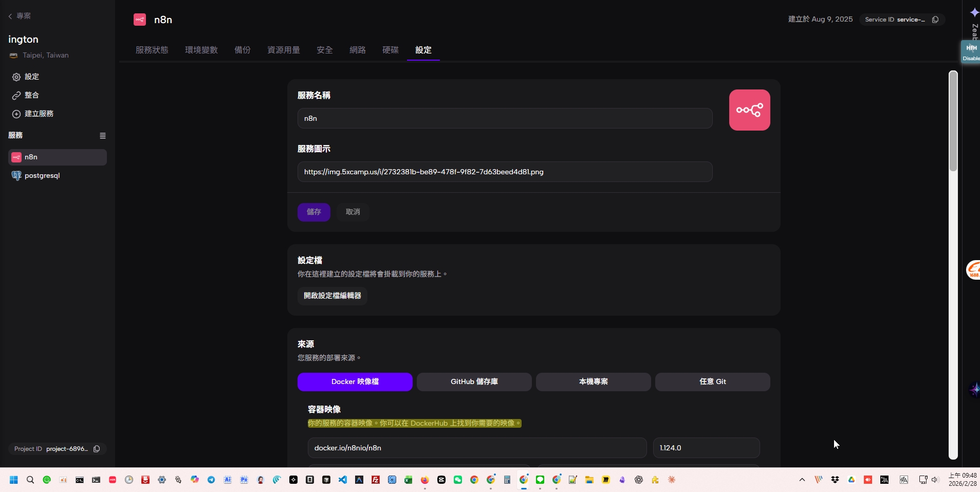Click the n8n logo beside the page title
The width and height of the screenshot is (980, 492).
tap(140, 20)
